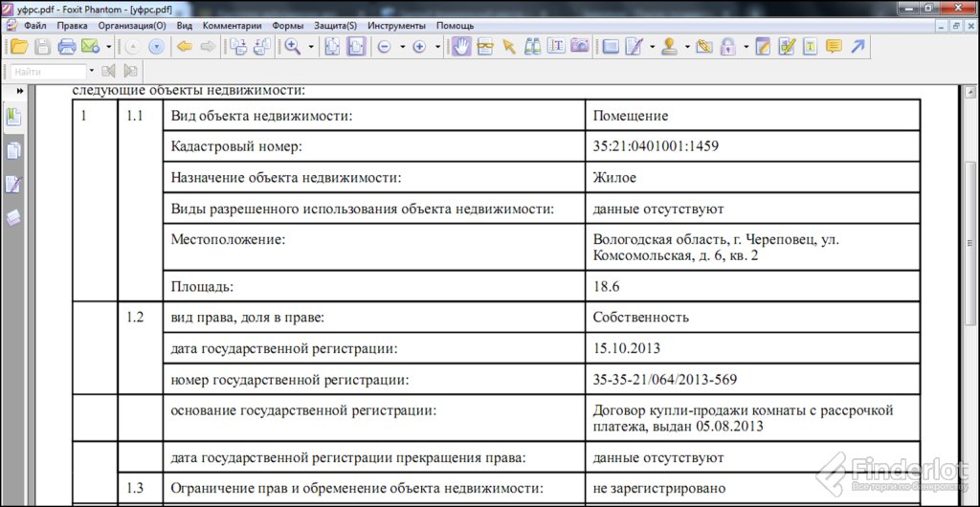Image resolution: width=980 pixels, height=507 pixels.
Task: Open the Pages thumbnails side panel
Action: click(x=13, y=150)
